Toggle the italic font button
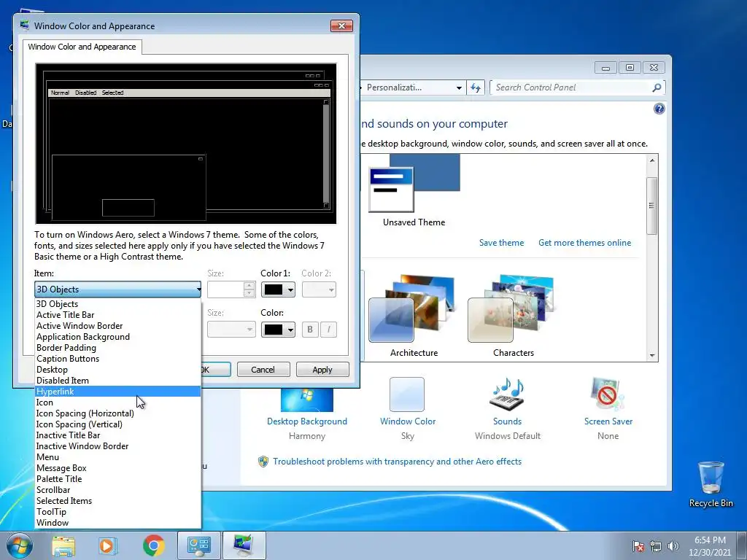The height and width of the screenshot is (560, 747). pyautogui.click(x=329, y=330)
